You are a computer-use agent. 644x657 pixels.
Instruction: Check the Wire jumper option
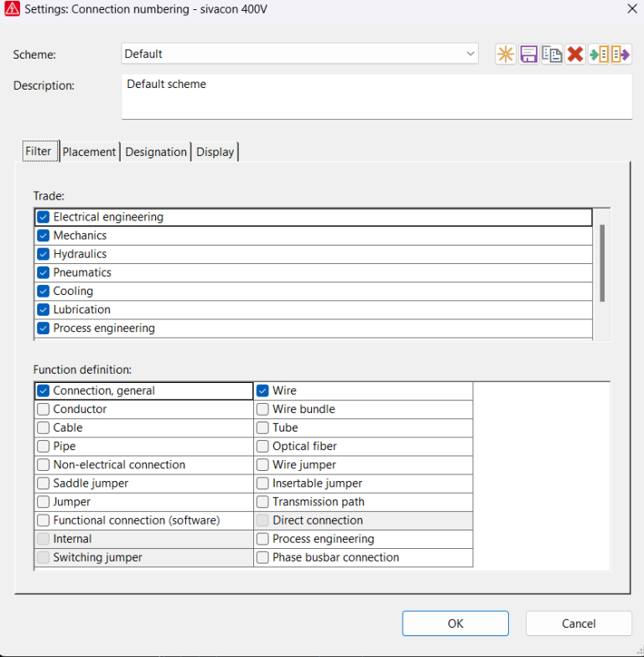tap(262, 464)
